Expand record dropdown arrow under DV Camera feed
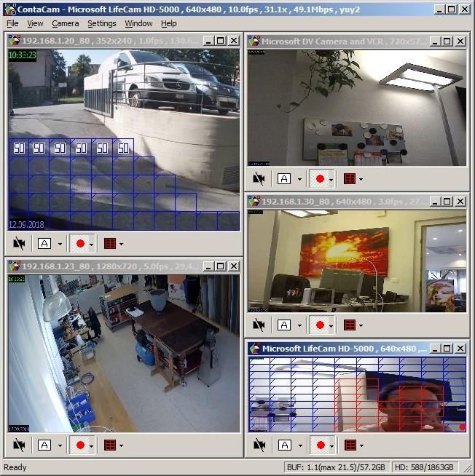475x476 pixels. coord(331,180)
